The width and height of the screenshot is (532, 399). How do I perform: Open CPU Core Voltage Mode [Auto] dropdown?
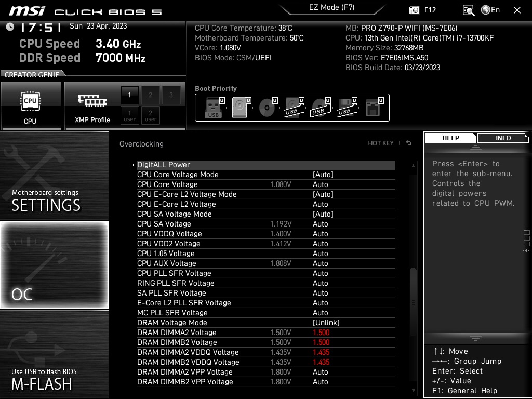click(x=323, y=175)
